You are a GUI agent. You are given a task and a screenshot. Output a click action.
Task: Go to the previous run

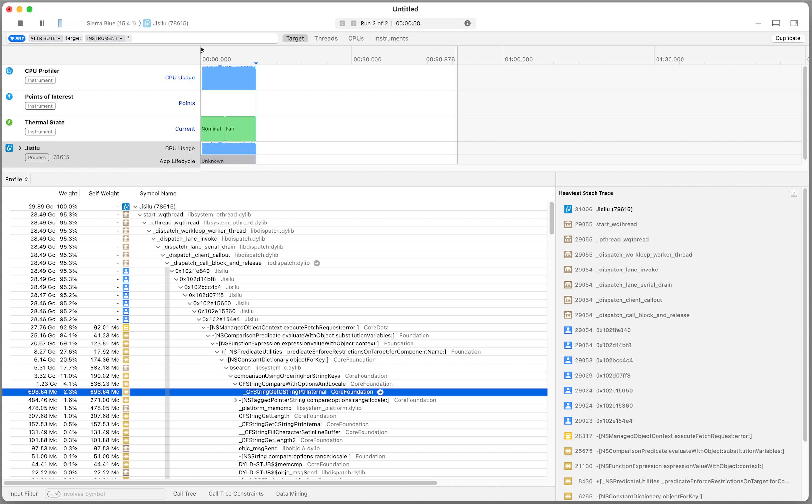click(x=342, y=23)
